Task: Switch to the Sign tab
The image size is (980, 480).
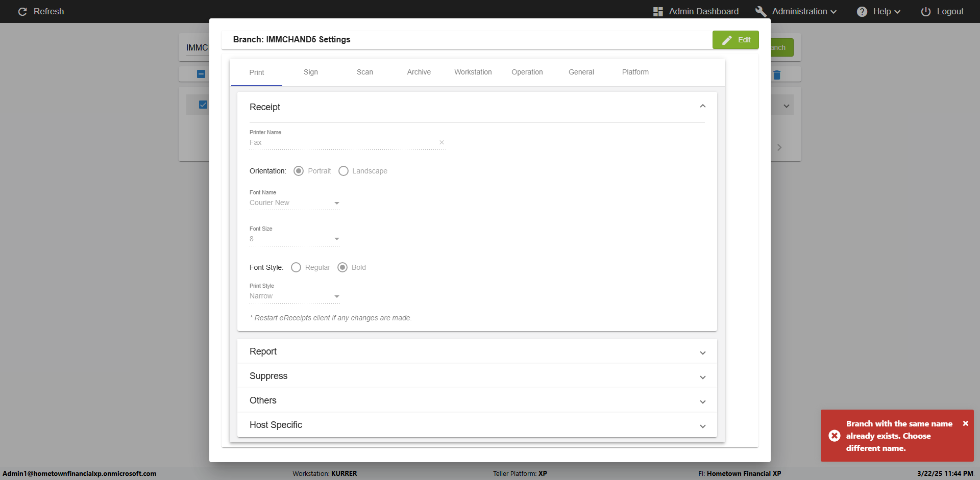Action: click(311, 72)
